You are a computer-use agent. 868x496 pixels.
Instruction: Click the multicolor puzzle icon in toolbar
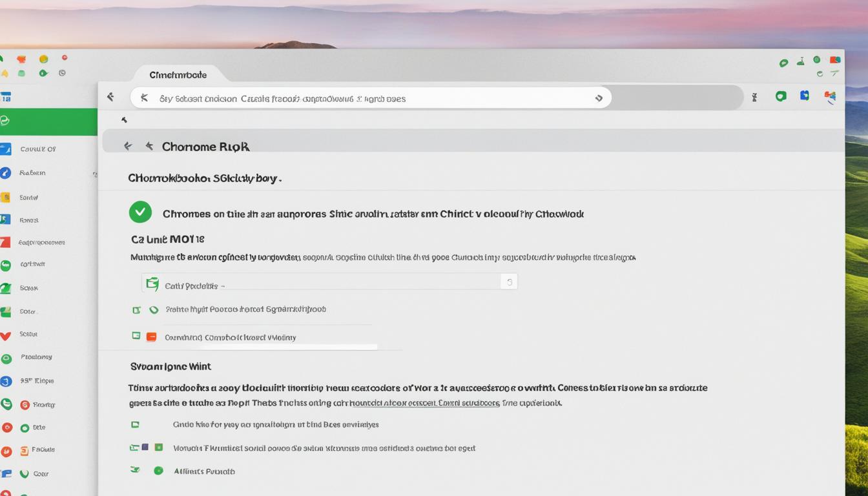coord(831,97)
